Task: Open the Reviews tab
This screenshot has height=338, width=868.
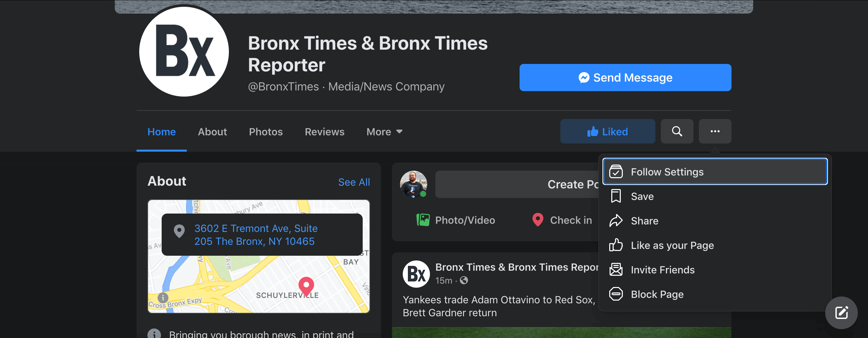Action: click(324, 132)
